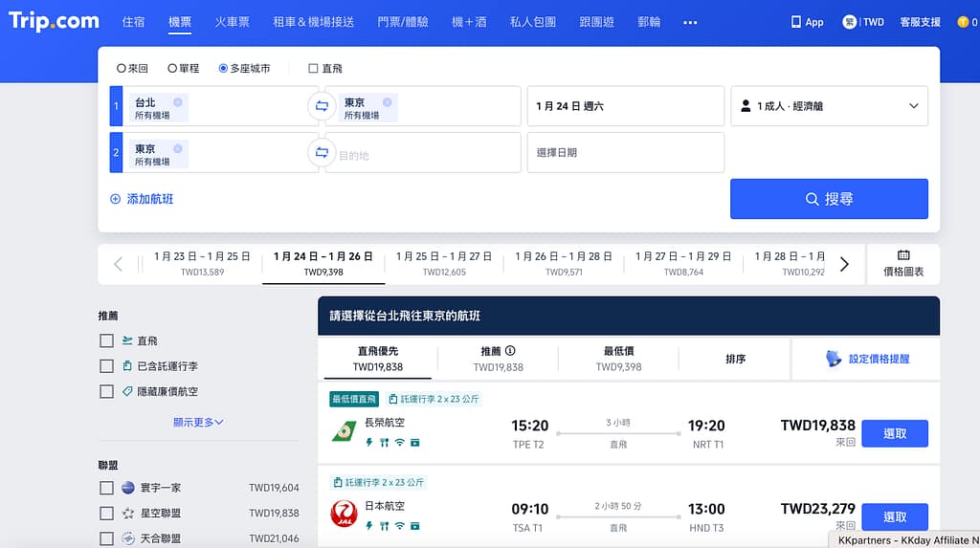Click the 長榮航空 airline logo

(344, 431)
